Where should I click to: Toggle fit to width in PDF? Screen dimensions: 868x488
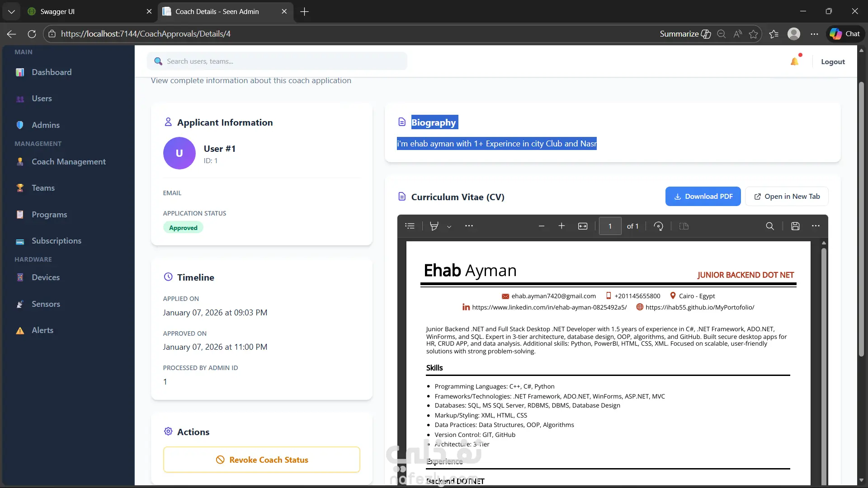583,226
